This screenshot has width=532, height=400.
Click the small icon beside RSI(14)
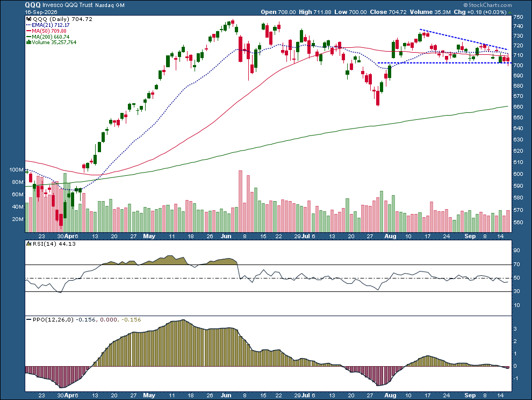[28, 244]
